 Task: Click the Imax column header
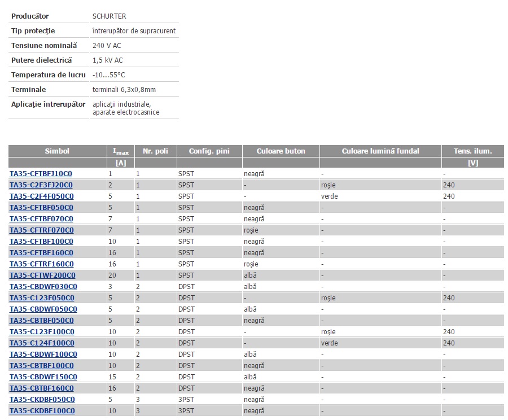[121, 151]
